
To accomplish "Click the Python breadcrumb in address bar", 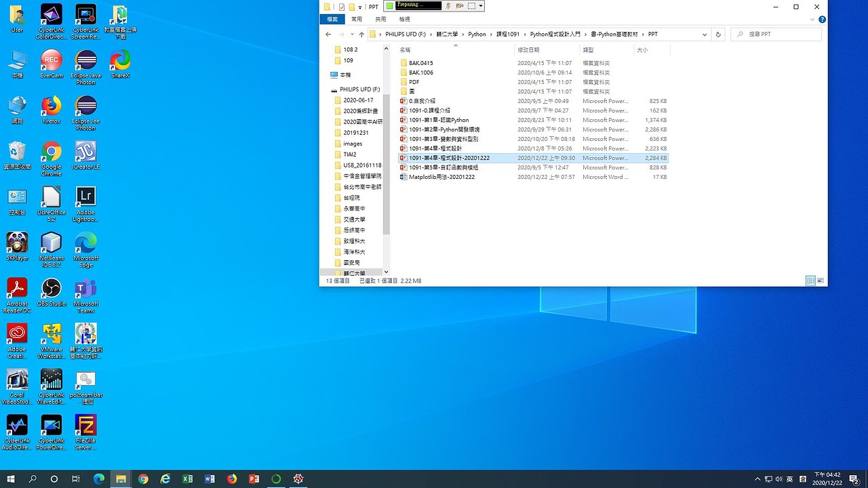I will click(x=477, y=34).
